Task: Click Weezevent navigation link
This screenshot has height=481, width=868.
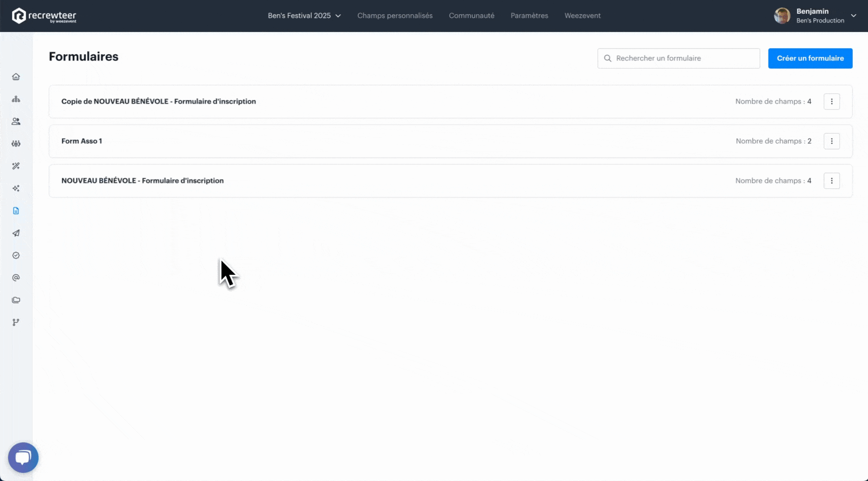Action: (x=582, y=16)
